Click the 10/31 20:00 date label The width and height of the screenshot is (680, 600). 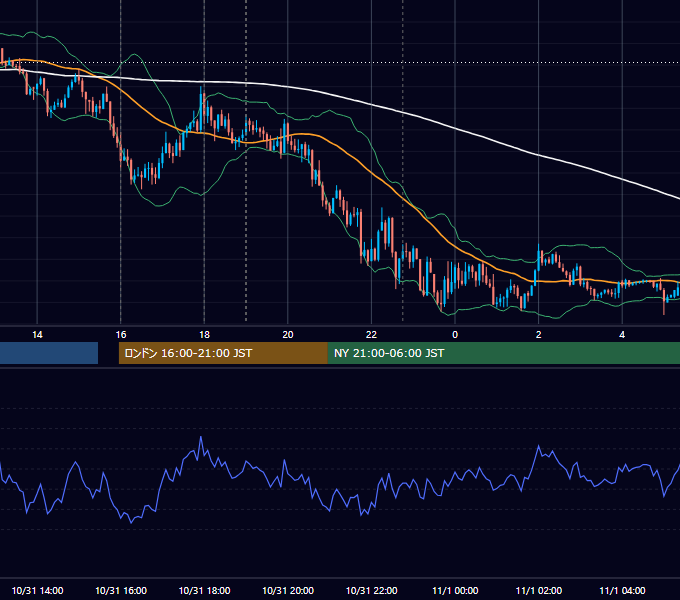pos(288,590)
